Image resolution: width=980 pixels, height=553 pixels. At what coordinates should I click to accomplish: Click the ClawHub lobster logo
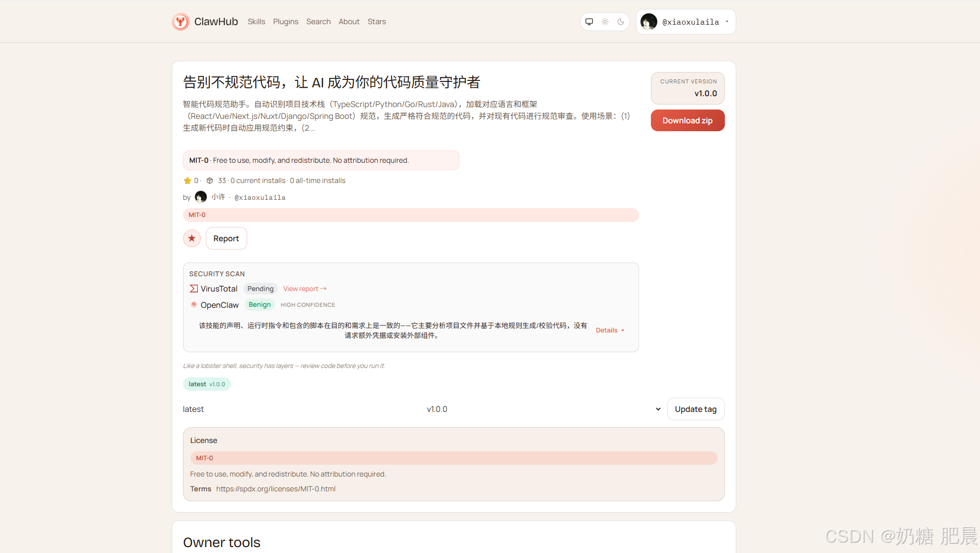pyautogui.click(x=181, y=21)
